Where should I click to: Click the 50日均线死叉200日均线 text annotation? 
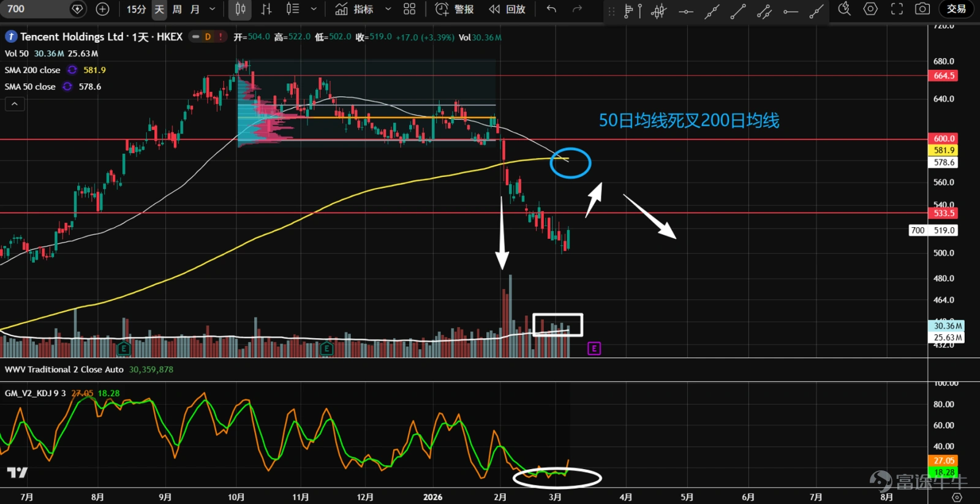point(689,121)
